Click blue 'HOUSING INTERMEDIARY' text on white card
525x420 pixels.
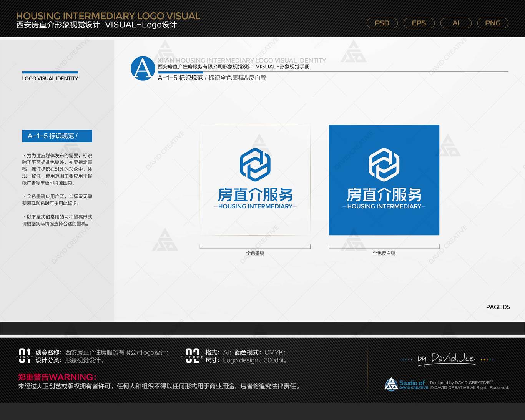(255, 206)
